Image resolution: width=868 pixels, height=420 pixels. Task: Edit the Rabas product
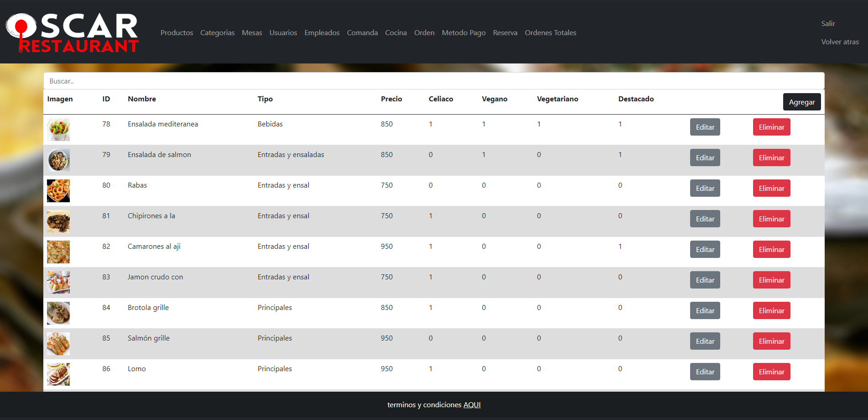coord(705,188)
